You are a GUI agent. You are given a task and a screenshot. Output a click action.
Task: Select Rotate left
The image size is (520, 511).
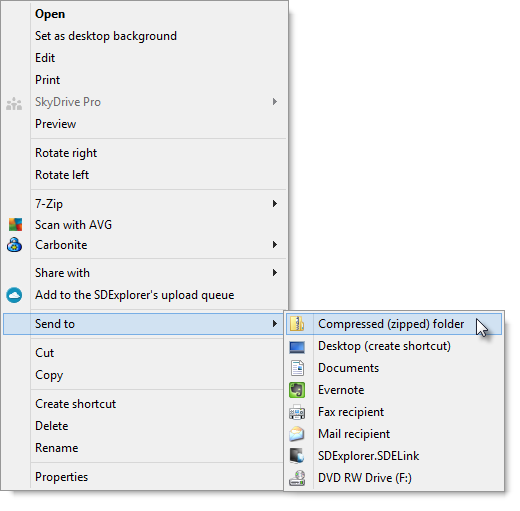(144, 175)
